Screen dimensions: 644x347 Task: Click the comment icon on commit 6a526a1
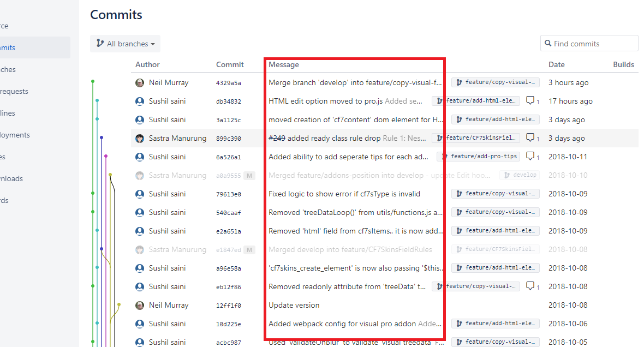coord(530,157)
